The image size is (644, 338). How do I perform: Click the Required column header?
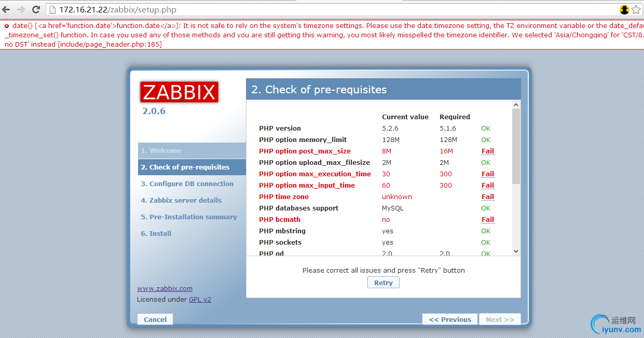tap(455, 117)
